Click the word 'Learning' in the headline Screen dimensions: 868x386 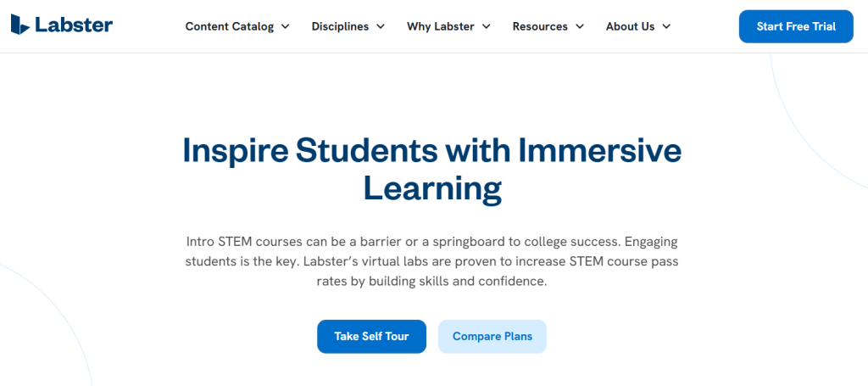[432, 187]
